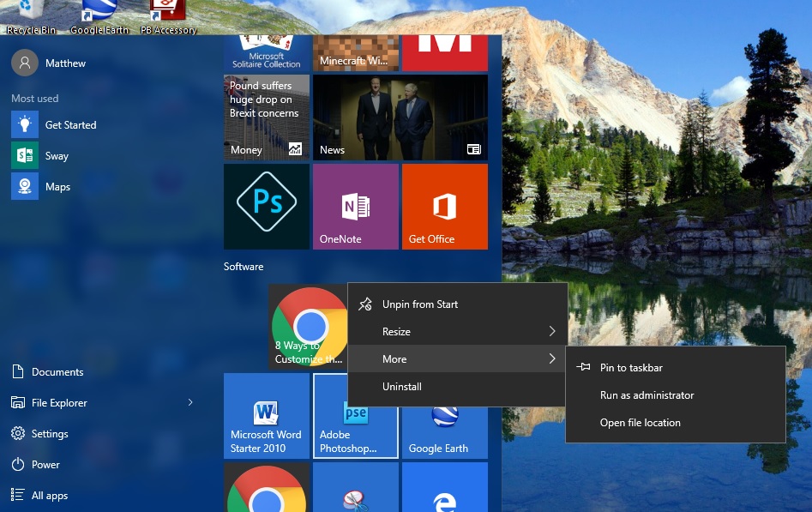Launch Microsoft Word Starter 2010
The image size is (812, 512).
[x=266, y=416]
